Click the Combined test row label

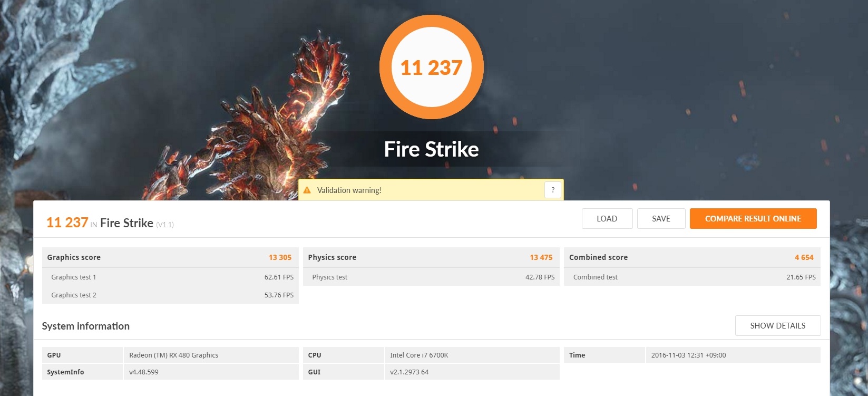coord(596,277)
